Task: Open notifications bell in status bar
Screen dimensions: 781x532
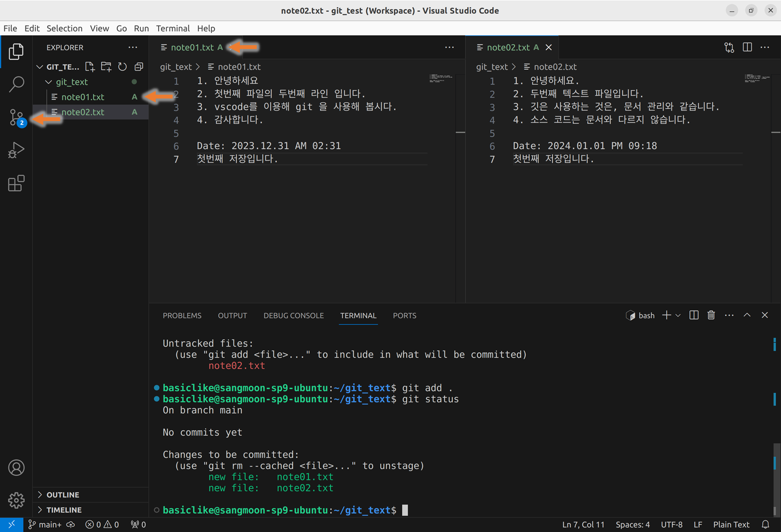Action: pyautogui.click(x=766, y=525)
